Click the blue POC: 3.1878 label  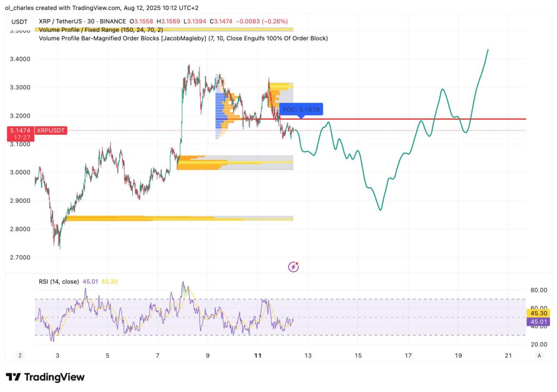point(300,109)
